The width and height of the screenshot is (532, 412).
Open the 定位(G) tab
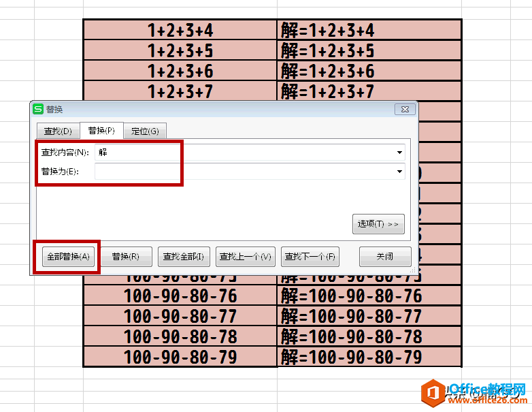145,131
